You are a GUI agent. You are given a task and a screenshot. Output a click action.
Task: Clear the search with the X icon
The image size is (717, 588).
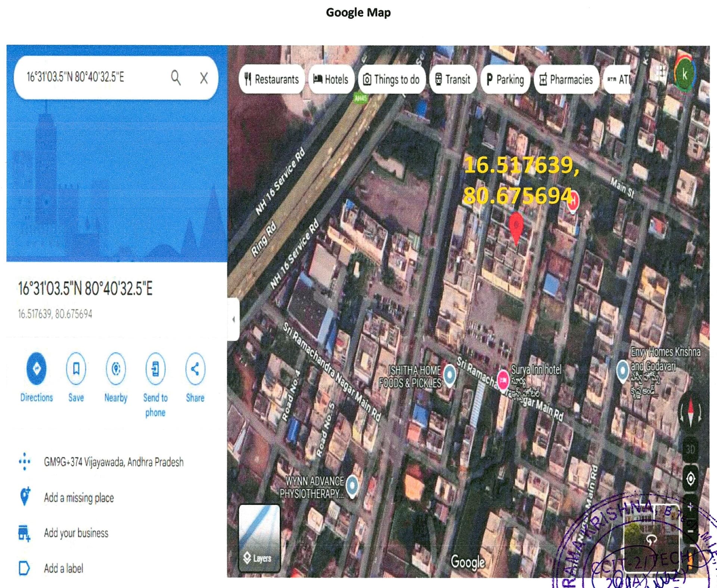point(204,78)
